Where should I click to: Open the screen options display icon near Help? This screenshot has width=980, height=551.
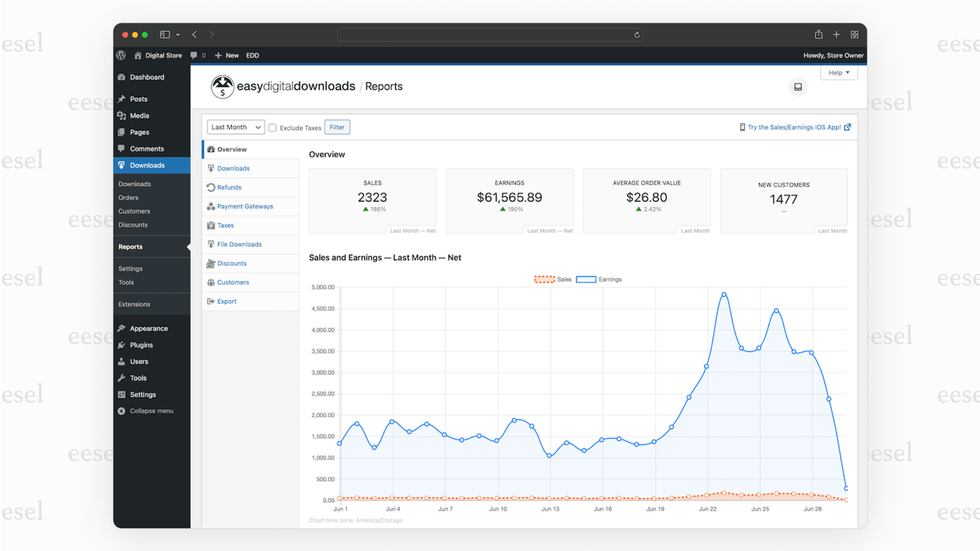(797, 87)
